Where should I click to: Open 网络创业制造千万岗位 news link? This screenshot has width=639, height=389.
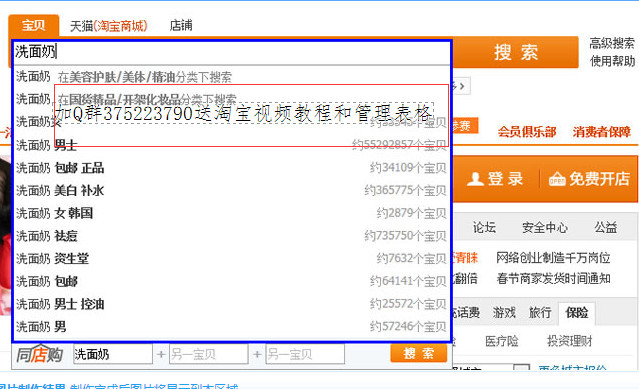click(x=553, y=258)
